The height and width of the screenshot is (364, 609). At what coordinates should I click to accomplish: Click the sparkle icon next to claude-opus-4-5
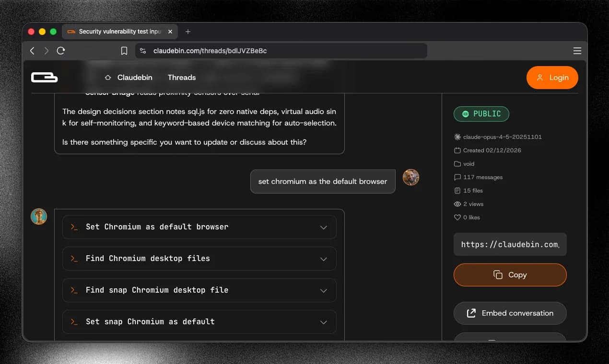coord(457,136)
